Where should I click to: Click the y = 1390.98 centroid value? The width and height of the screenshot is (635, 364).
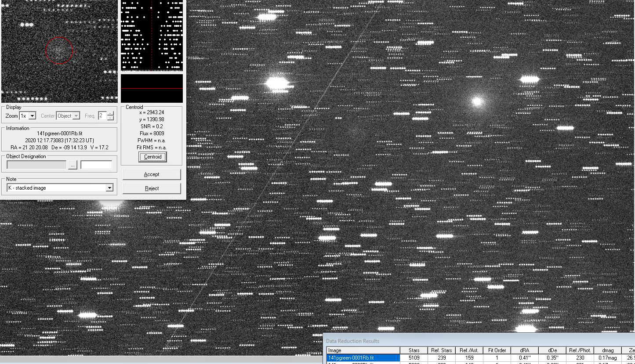(x=152, y=119)
